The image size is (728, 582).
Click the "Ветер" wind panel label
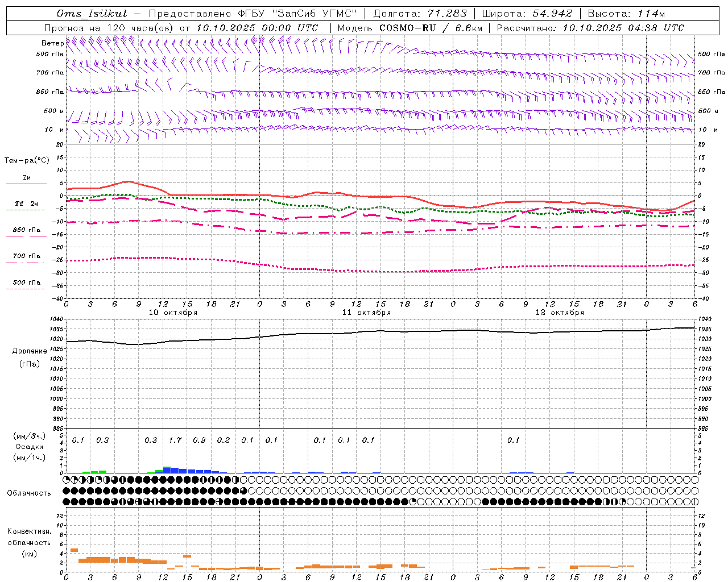[x=53, y=43]
